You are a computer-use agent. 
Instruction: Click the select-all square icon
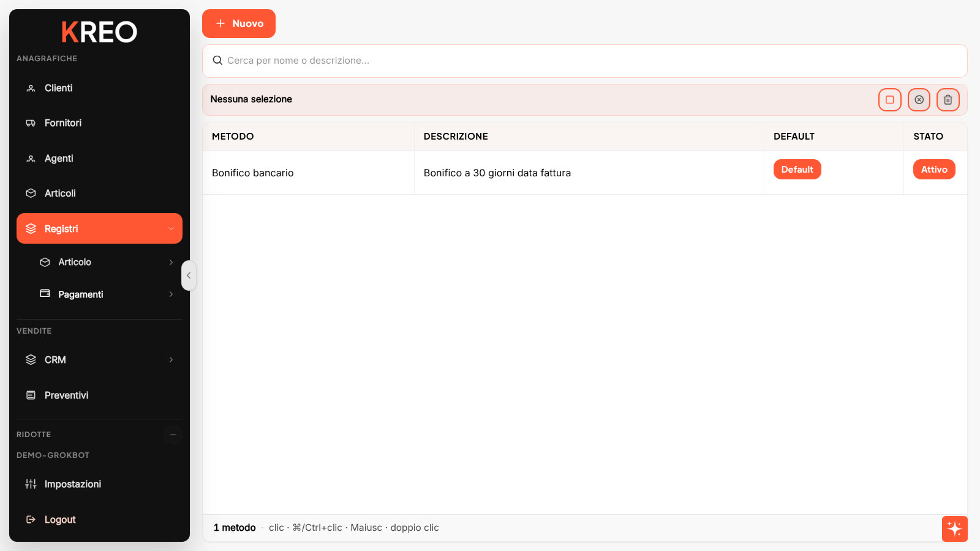890,100
